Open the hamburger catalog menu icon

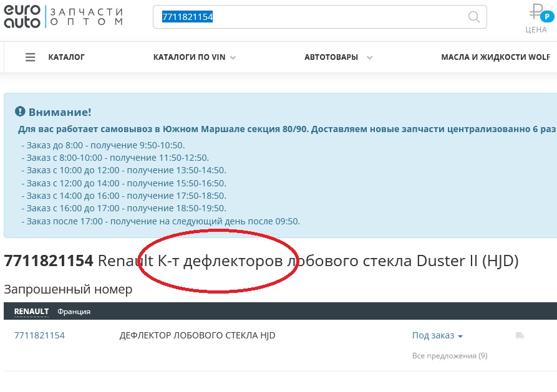pyautogui.click(x=30, y=57)
